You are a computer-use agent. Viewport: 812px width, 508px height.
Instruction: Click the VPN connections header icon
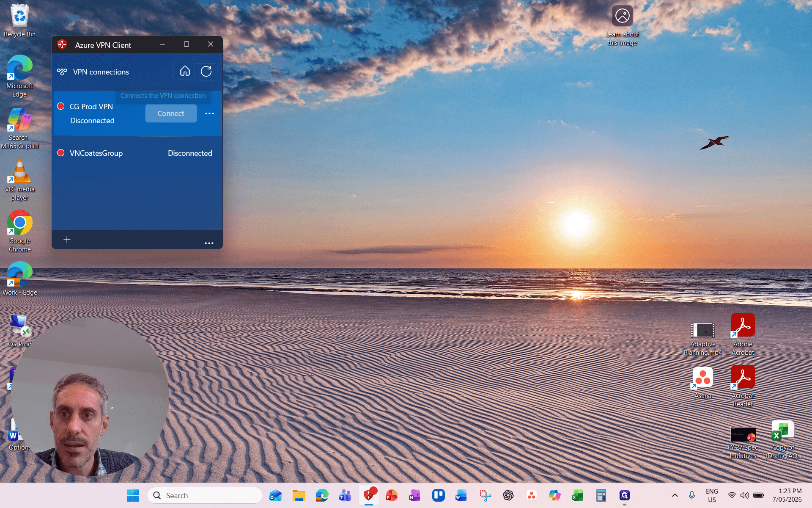coord(62,72)
